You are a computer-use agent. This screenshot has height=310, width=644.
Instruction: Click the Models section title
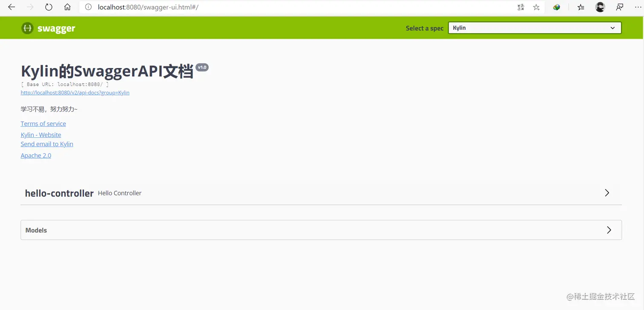click(x=36, y=230)
